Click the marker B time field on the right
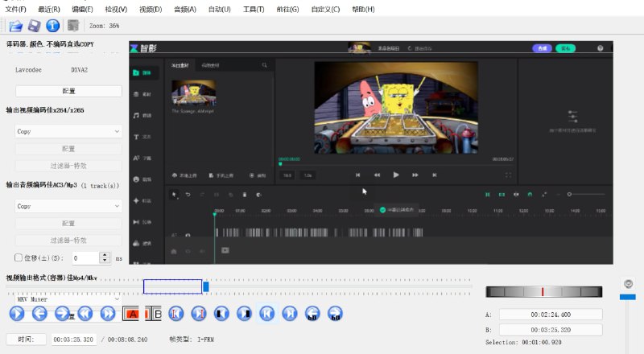 (551, 330)
